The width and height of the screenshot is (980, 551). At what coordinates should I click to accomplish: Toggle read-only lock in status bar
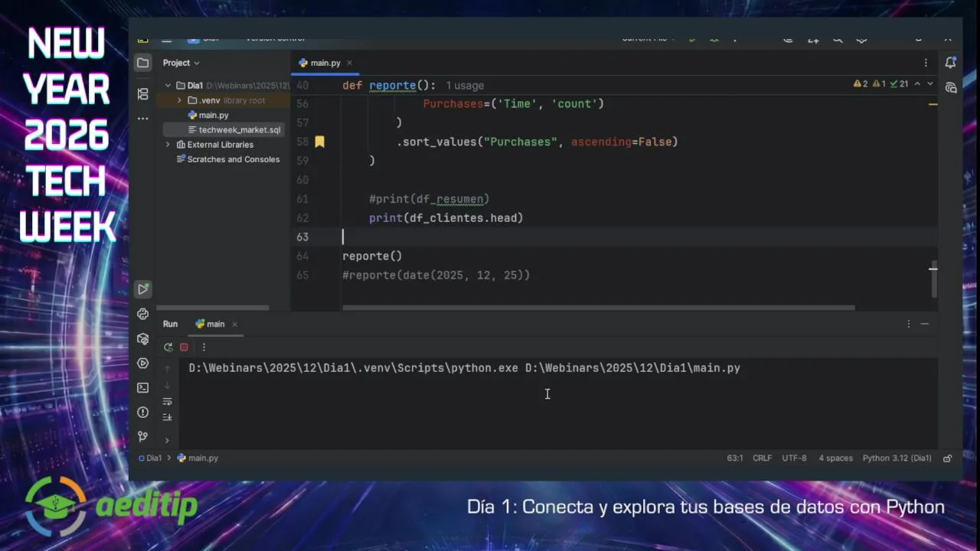pos(948,458)
